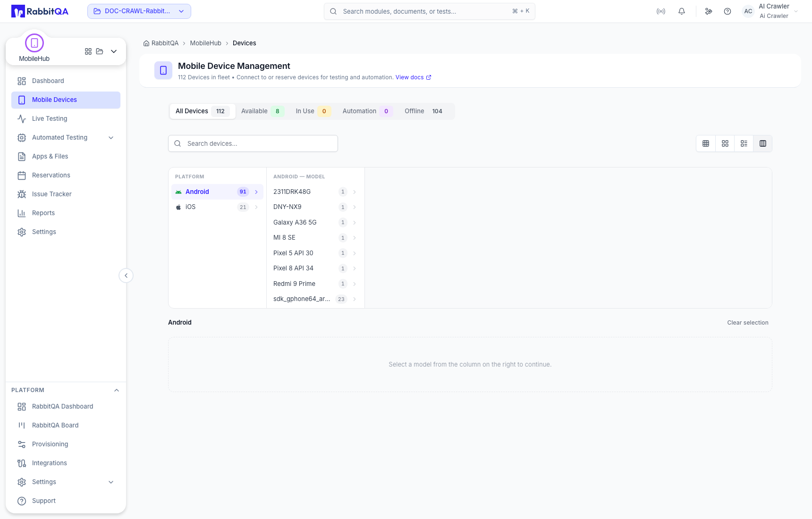Open the AI Crawler account menu chevron
This screenshot has width=812, height=519.
[x=796, y=11]
